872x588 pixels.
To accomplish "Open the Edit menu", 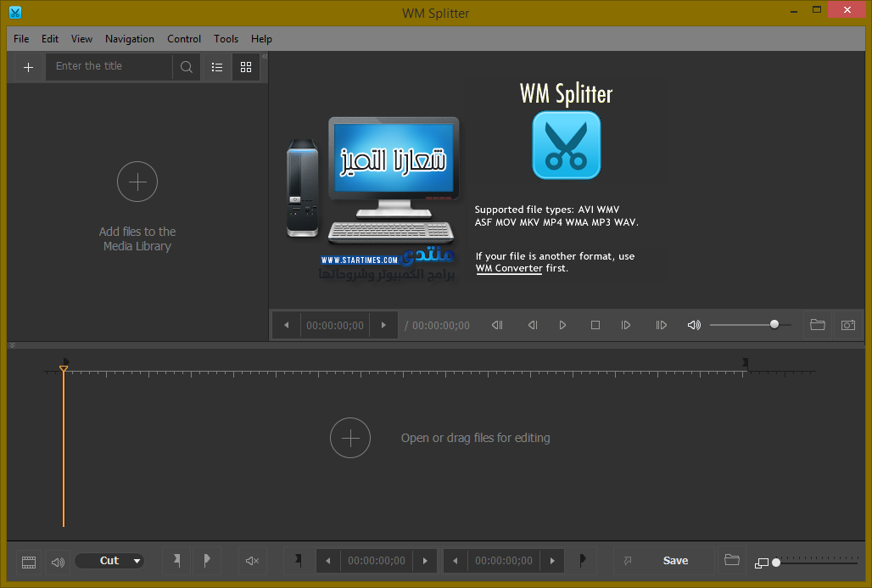I will pyautogui.click(x=49, y=39).
